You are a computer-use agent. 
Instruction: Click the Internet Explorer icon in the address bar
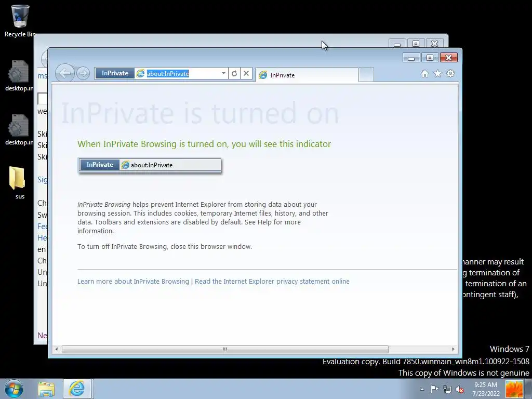tap(140, 73)
